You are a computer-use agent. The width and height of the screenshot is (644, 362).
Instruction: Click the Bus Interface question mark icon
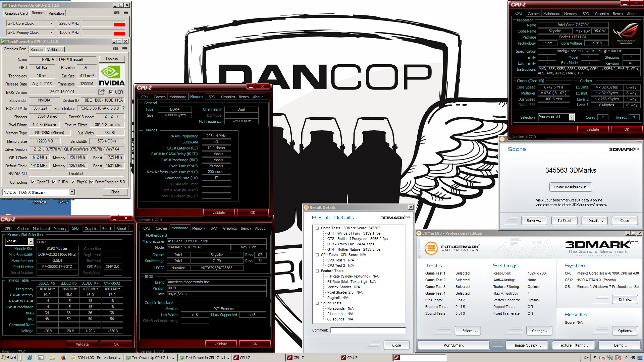coord(123,108)
